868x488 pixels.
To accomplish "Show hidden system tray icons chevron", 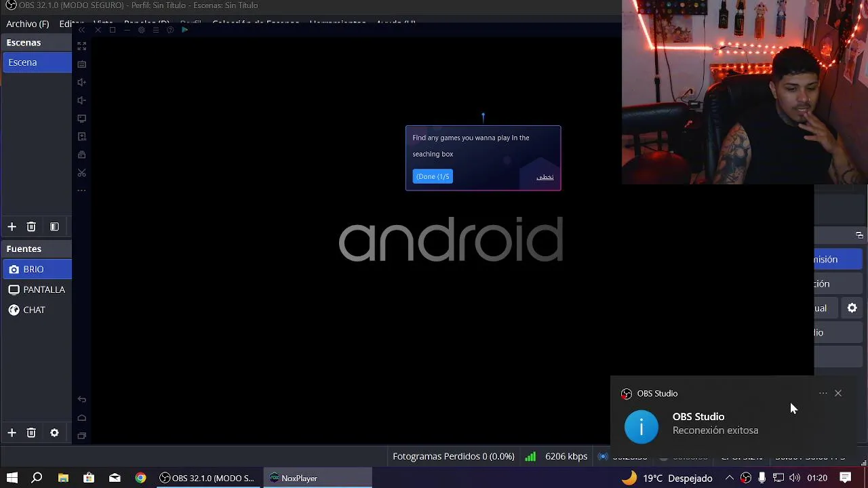I will [730, 478].
